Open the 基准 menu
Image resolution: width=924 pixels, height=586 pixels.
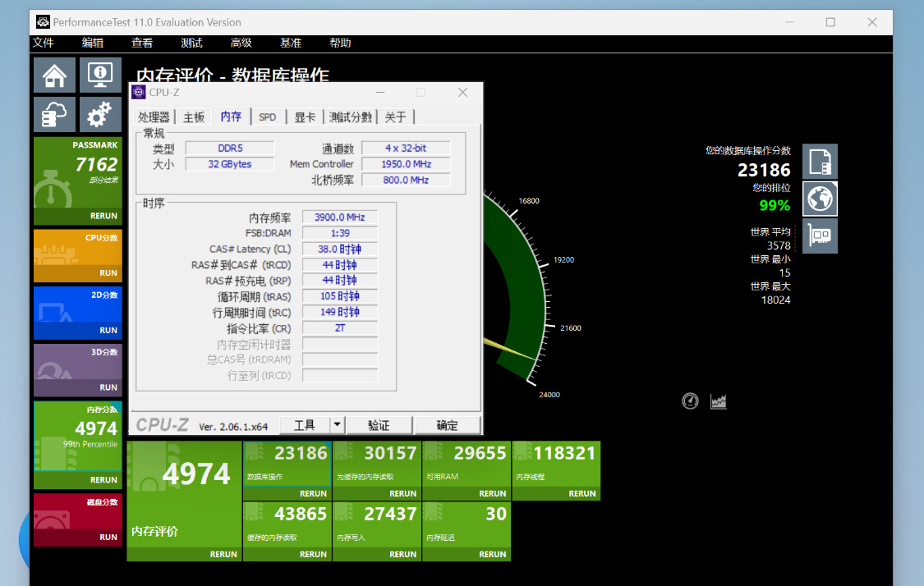click(291, 43)
